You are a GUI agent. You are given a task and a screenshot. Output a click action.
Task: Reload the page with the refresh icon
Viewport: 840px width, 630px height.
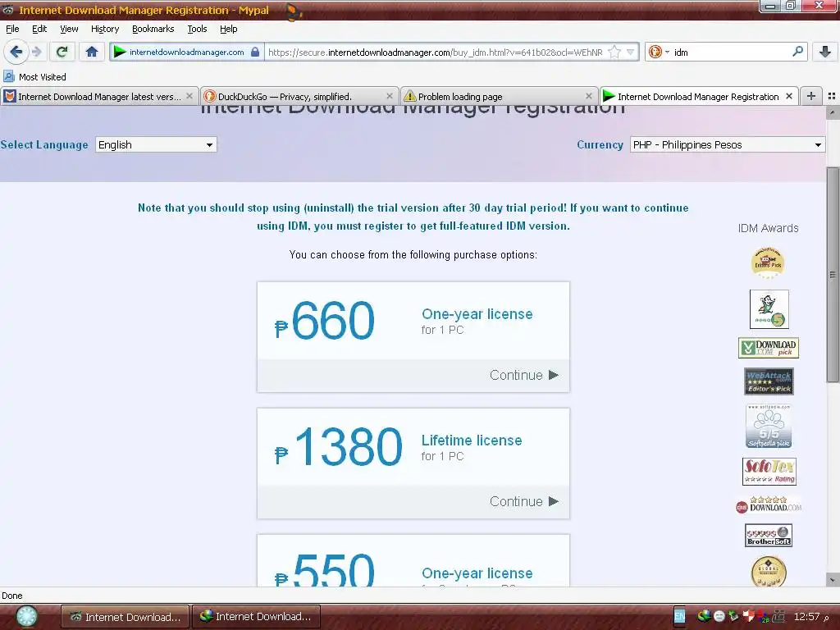tap(62, 52)
